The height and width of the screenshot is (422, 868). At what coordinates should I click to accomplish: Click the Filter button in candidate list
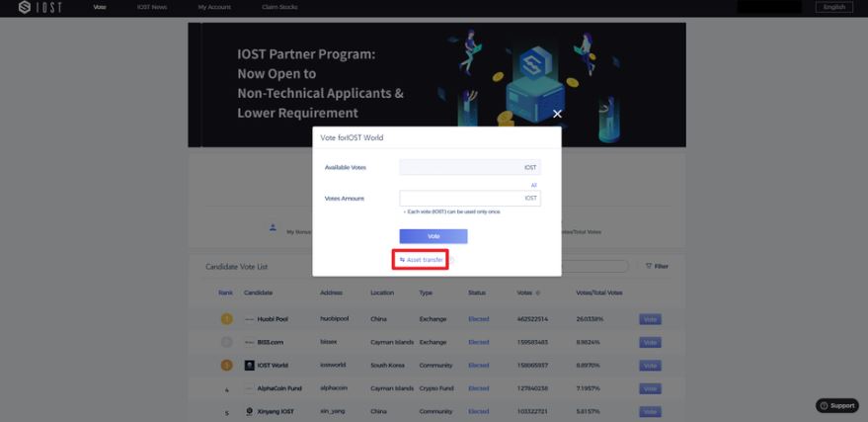pos(657,267)
